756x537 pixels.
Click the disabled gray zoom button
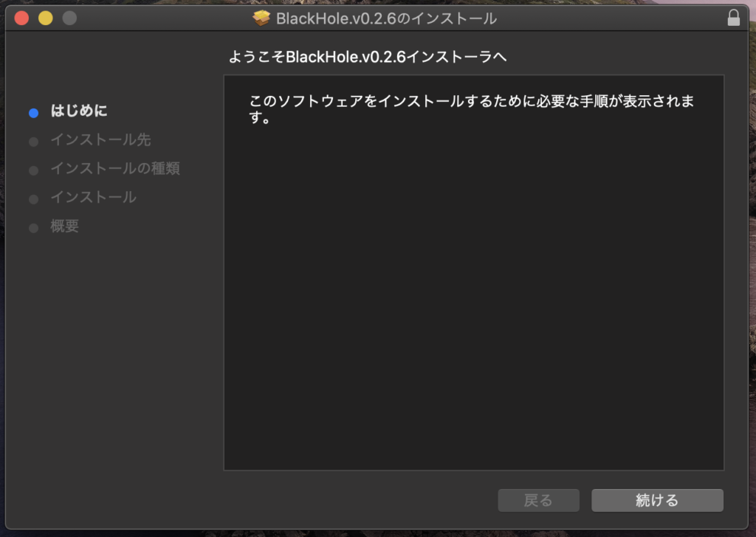[x=69, y=18]
